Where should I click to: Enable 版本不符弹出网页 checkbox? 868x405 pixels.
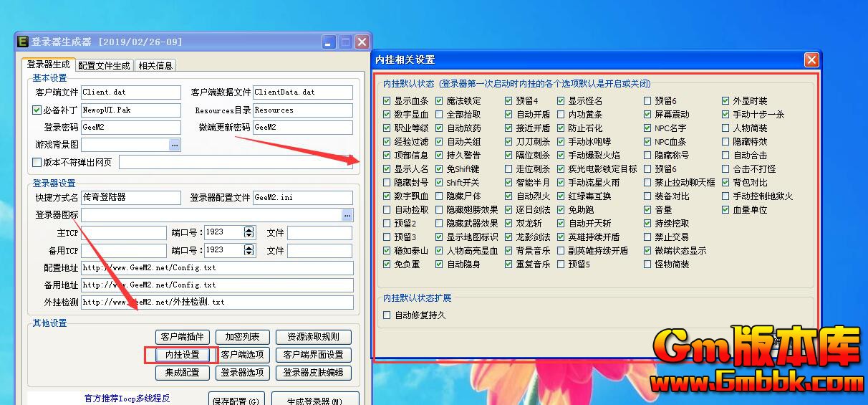point(37,162)
